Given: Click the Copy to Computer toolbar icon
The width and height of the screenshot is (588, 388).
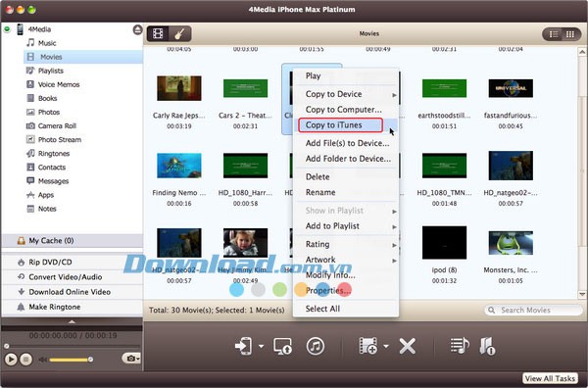Looking at the screenshot, I should 283,346.
